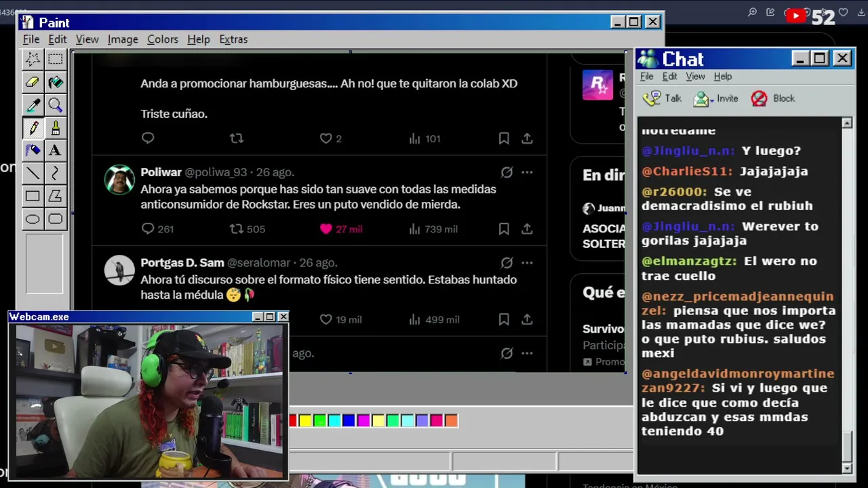Retweet the 'Triste cuñao' tweet
This screenshot has width=868, height=488.
237,138
